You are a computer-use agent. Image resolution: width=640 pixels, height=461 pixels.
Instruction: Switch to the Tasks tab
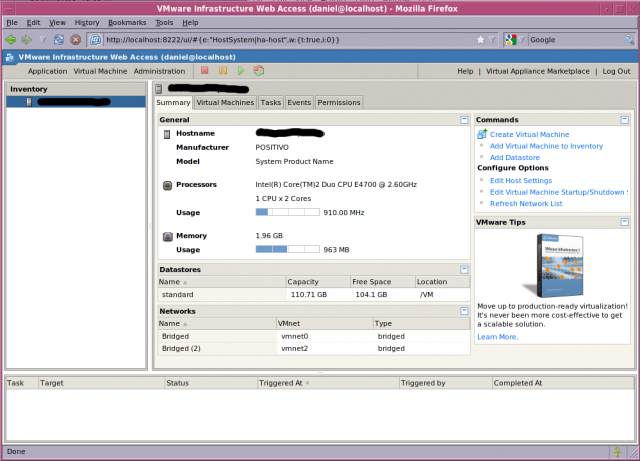271,102
